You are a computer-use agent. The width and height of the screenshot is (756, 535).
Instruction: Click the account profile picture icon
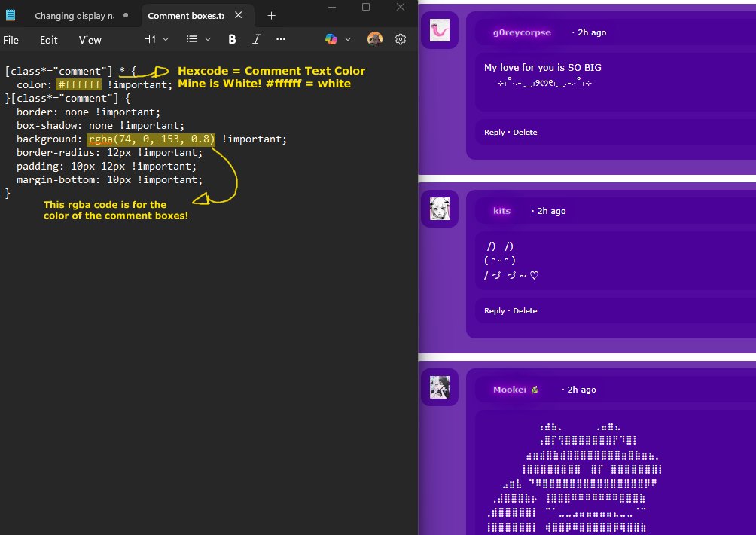pos(374,39)
